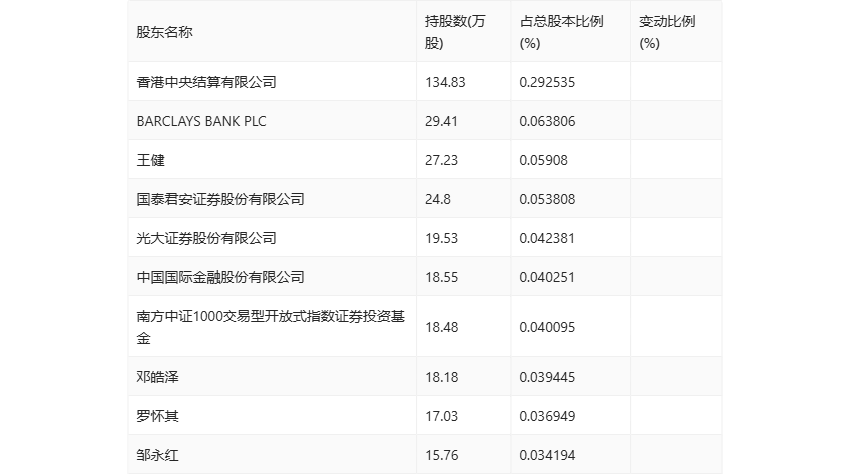Click the holding value 15.76
Viewport: 850px width, 474px height.
[x=441, y=455]
